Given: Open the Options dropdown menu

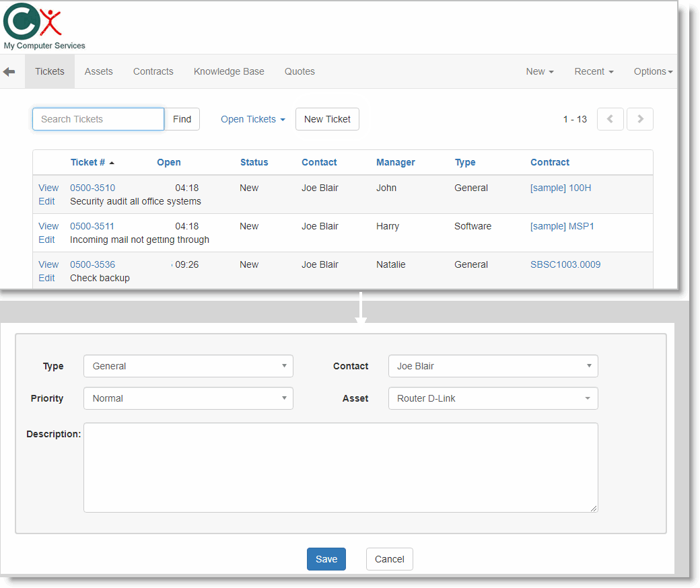Looking at the screenshot, I should coord(653,71).
